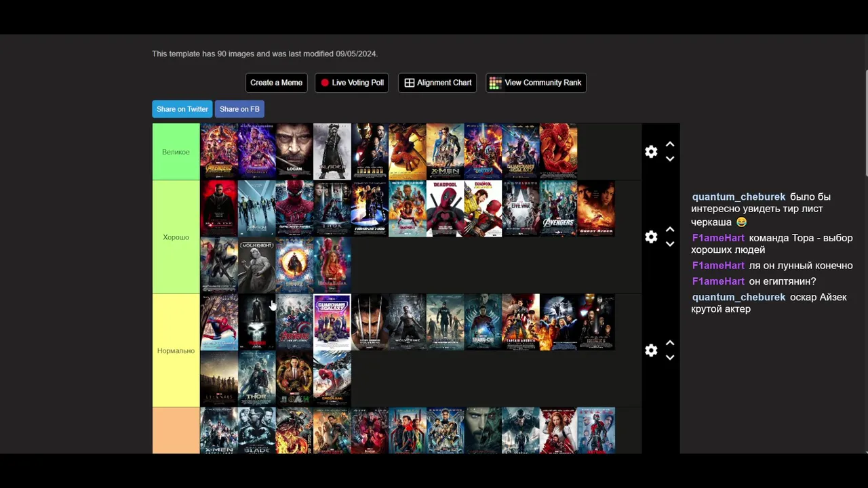Click quantum_cheburek name beside 'было бы' message
This screenshot has height=488, width=868.
pyautogui.click(x=738, y=197)
